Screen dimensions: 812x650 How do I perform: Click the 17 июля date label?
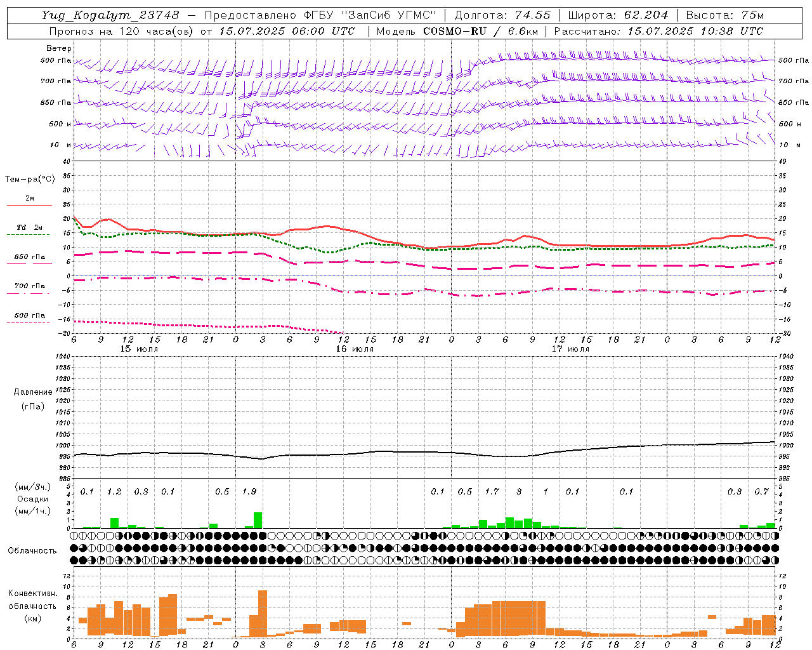tap(570, 349)
